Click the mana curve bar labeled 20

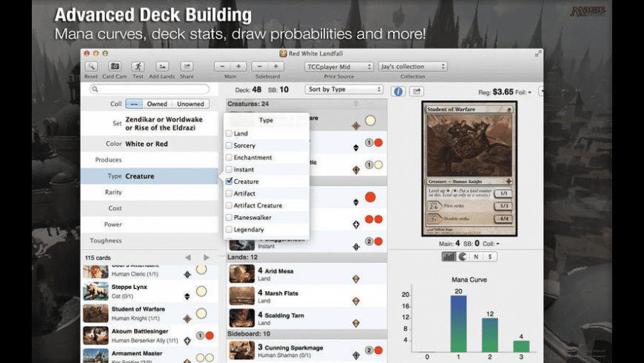458,324
